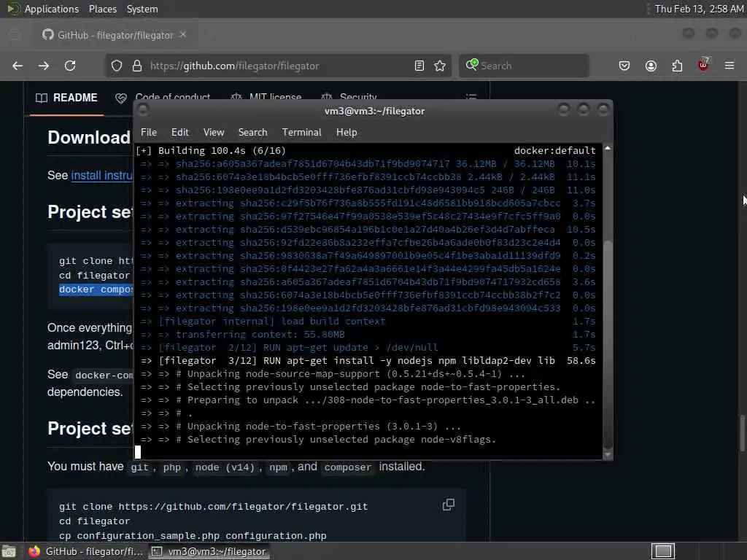Image resolution: width=747 pixels, height=560 pixels.
Task: Open the Pocket save icon
Action: (x=624, y=66)
